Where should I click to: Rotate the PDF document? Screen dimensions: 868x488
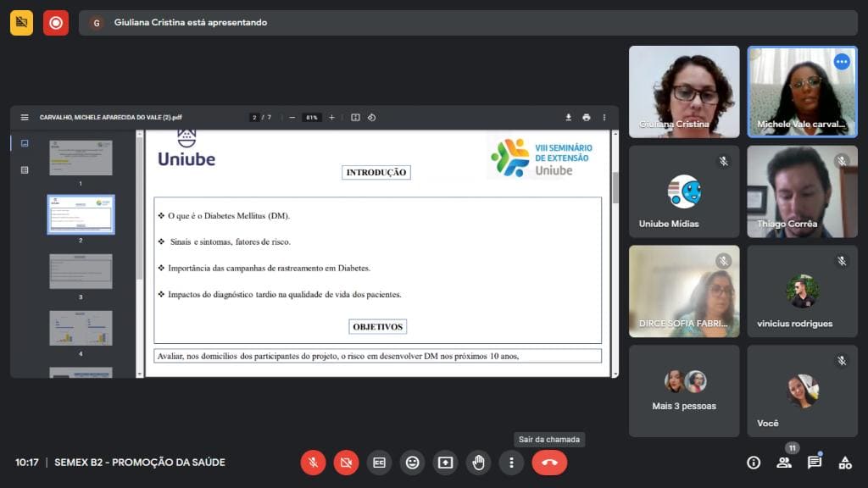click(371, 117)
